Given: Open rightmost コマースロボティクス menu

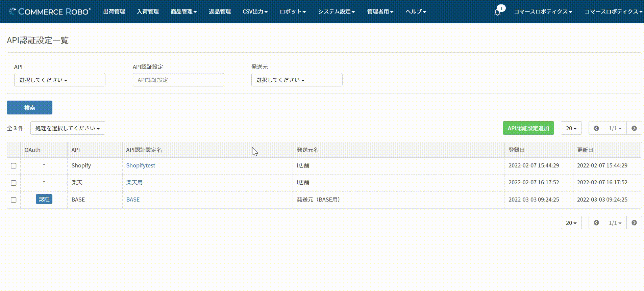Looking at the screenshot, I should pyautogui.click(x=613, y=11).
